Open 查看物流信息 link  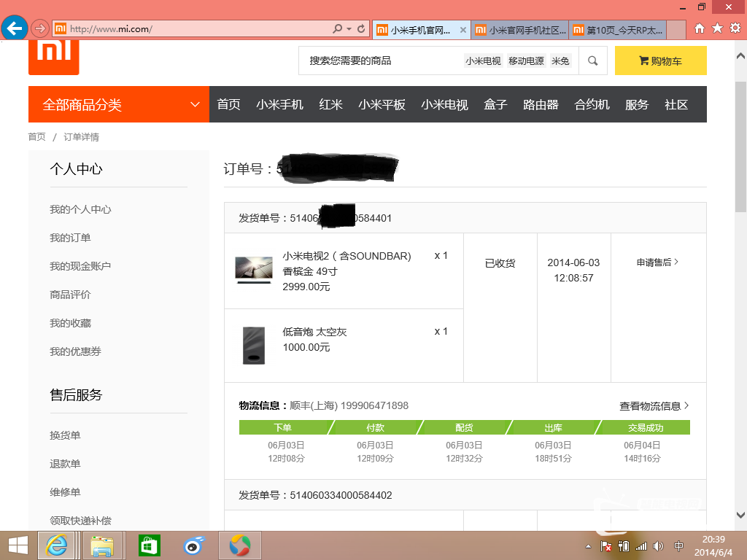coord(654,405)
